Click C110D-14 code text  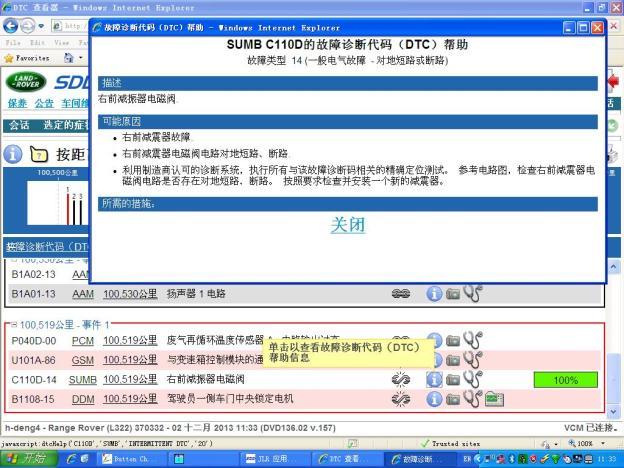pyautogui.click(x=34, y=380)
